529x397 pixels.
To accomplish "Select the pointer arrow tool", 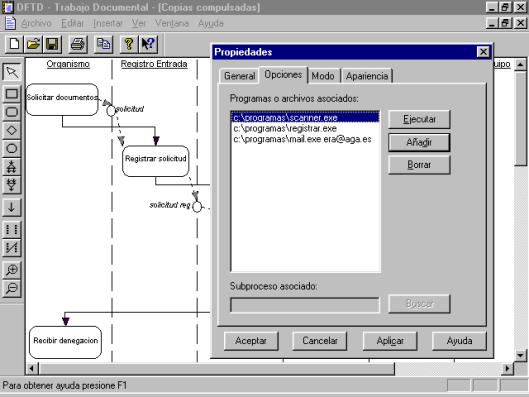I will tap(12, 72).
